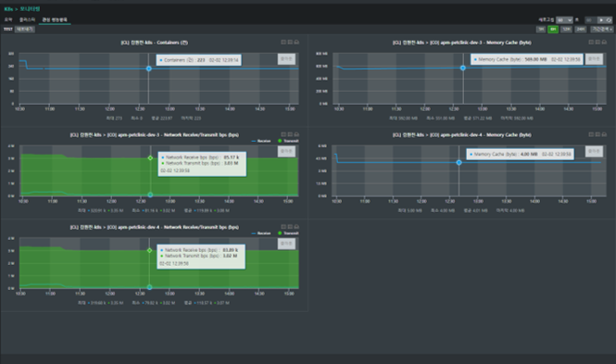Image resolution: width=616 pixels, height=364 pixels.
Task: Toggle the Receive series in dev-3 Network legend
Action: pos(261,141)
